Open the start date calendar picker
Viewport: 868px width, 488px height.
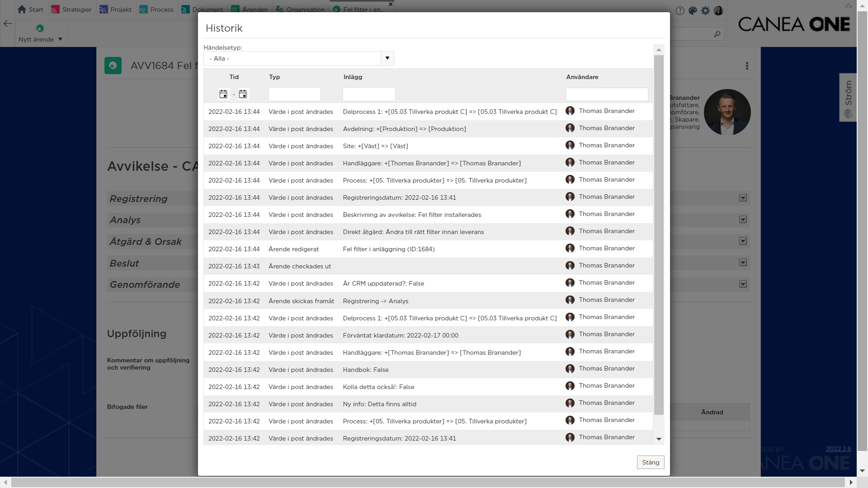[x=223, y=94]
